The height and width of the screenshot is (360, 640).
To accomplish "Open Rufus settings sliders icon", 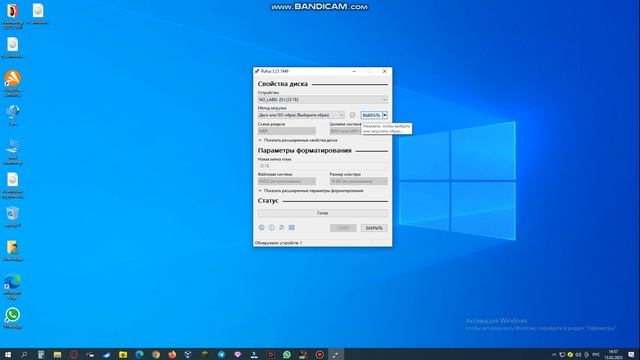I will pyautogui.click(x=282, y=227).
